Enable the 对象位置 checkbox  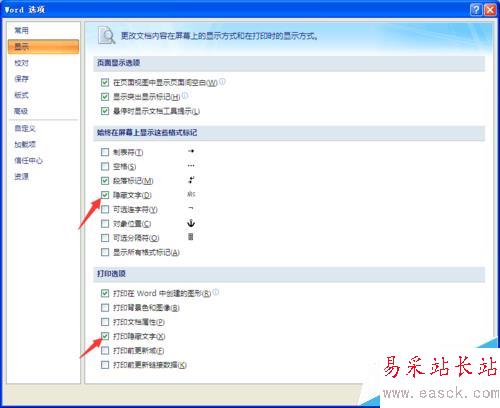[105, 224]
